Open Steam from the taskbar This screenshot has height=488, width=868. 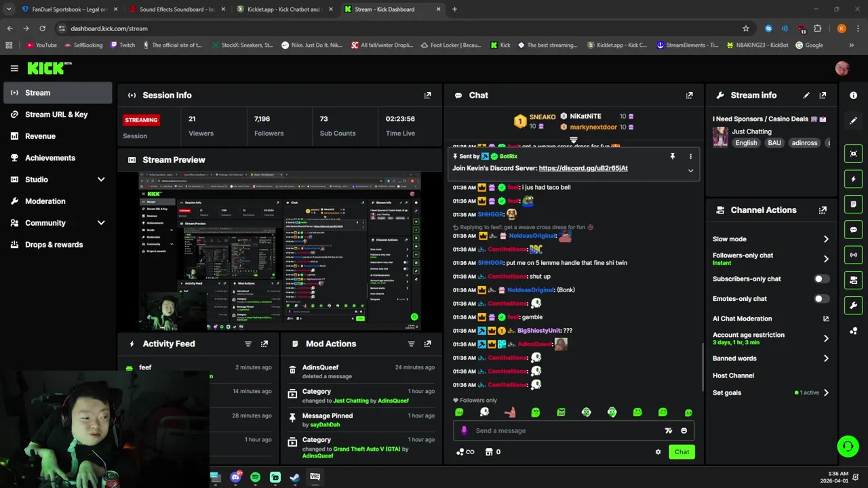[295, 477]
